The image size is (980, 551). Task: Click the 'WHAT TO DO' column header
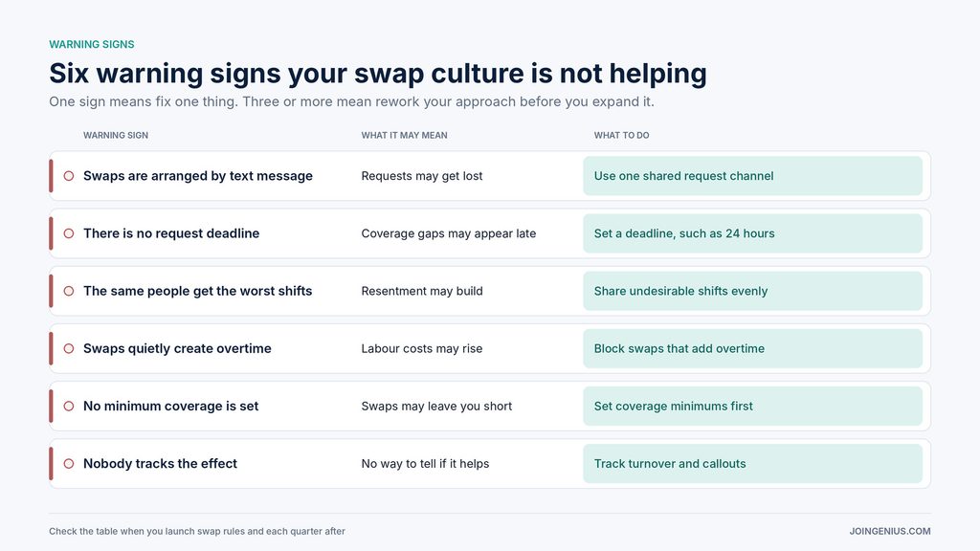(621, 135)
